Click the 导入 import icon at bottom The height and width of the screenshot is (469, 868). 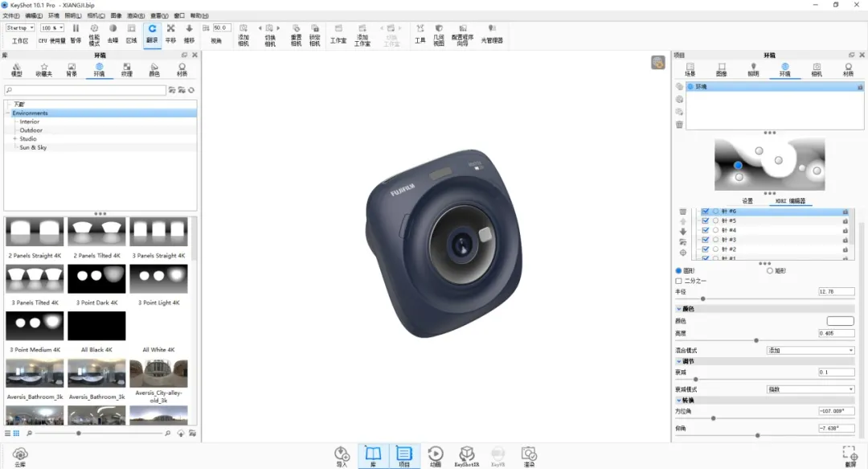[x=342, y=457]
